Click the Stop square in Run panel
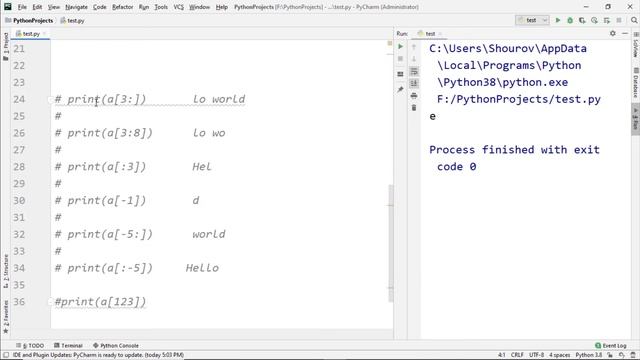The width and height of the screenshot is (640, 360). tap(400, 59)
